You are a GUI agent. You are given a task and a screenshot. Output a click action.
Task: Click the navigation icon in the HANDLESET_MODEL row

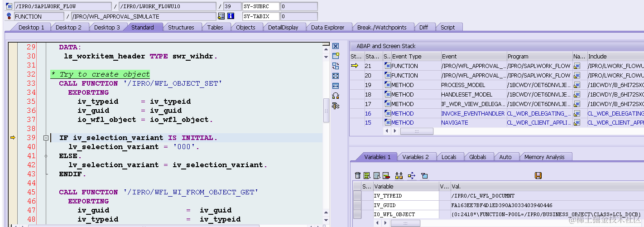577,94
